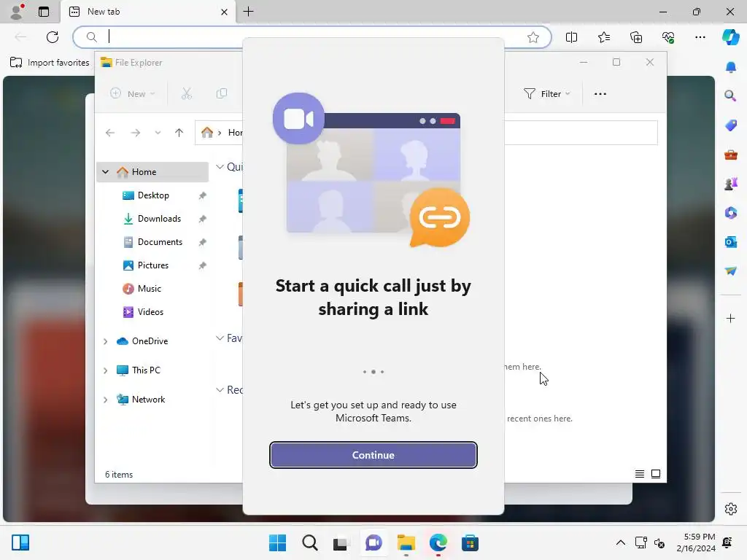Open Outlook in Edge sidebar
The width and height of the screenshot is (747, 560).
click(730, 242)
